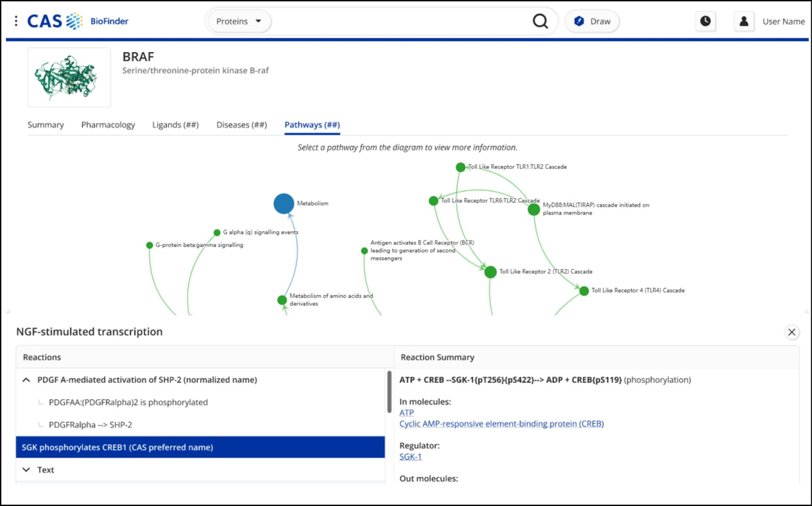812x506 pixels.
Task: Switch to the Pharmacology tab
Action: [x=108, y=125]
